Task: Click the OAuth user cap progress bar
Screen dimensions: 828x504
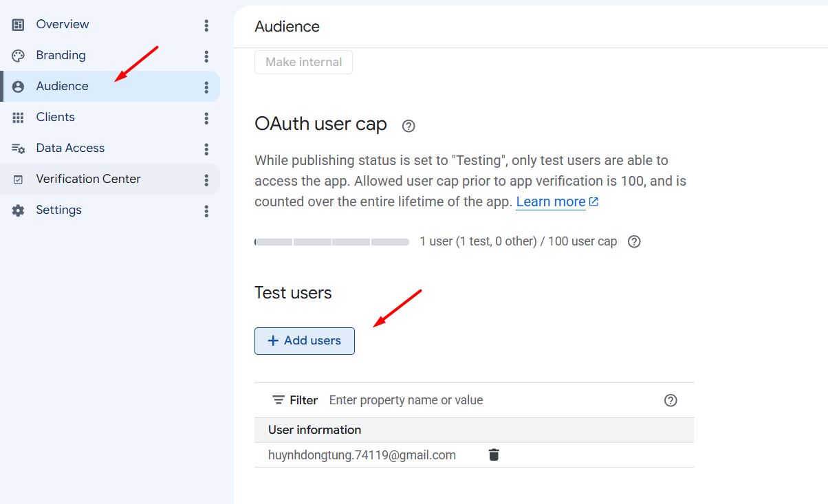Action: pyautogui.click(x=332, y=242)
